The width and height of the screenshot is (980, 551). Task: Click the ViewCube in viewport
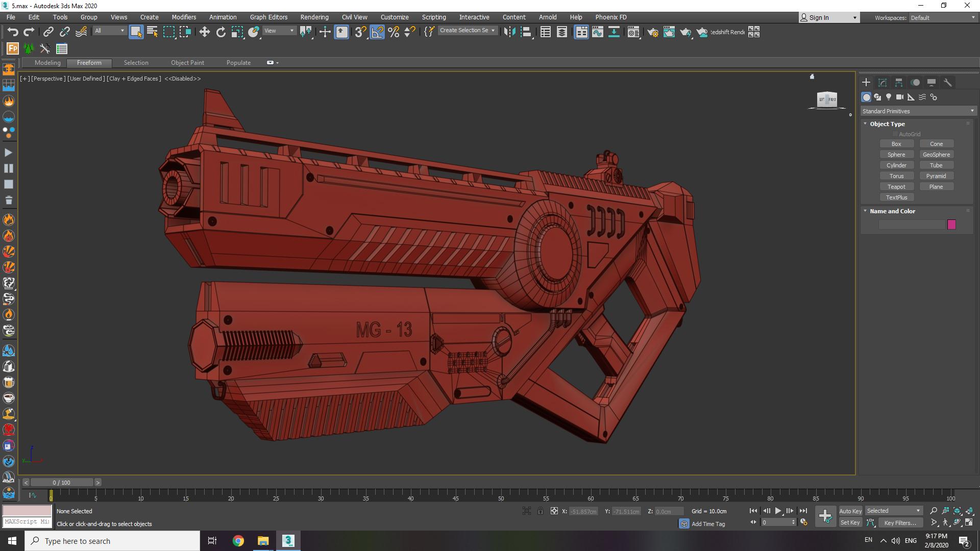click(827, 99)
